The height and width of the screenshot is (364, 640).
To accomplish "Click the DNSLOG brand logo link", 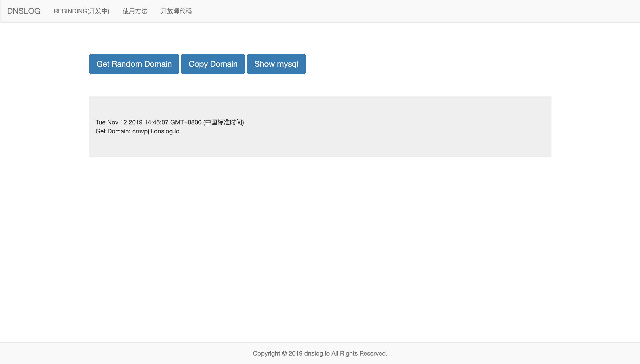I will pos(24,11).
